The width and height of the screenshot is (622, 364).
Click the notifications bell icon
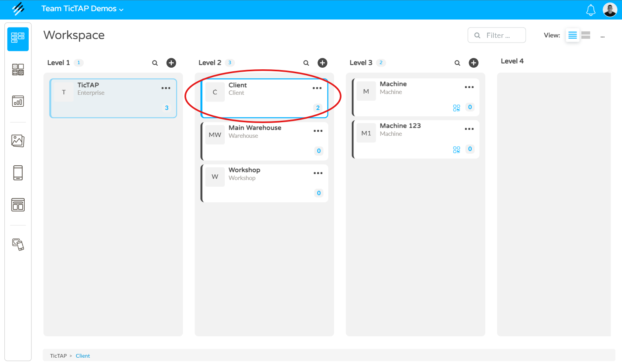(591, 10)
